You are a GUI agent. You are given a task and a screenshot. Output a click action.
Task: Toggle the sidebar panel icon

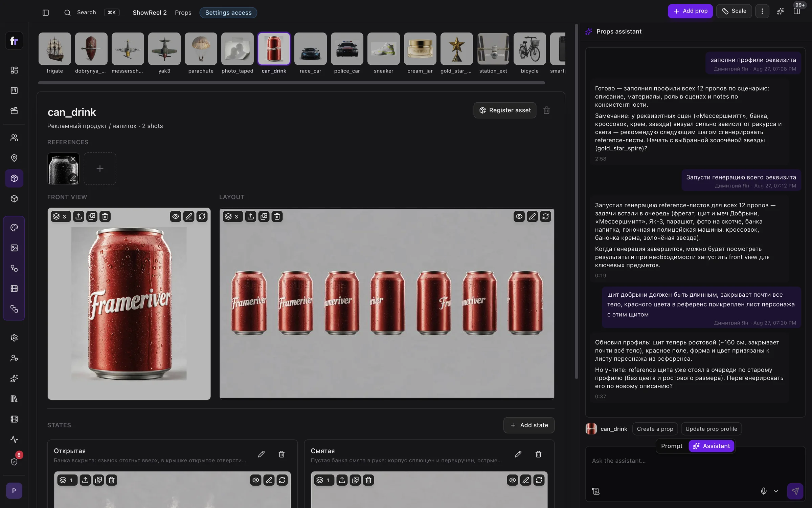click(46, 13)
